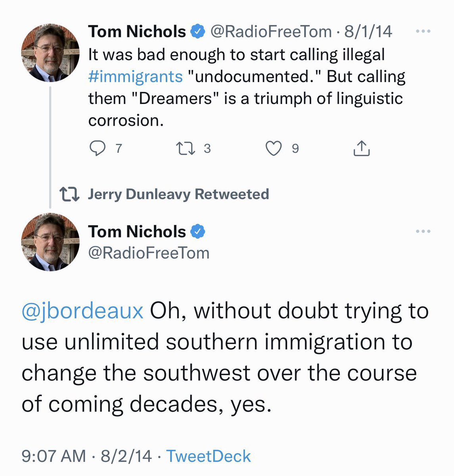Click the 9:07 AM · 8/2/14 timestamp
This screenshot has width=454, height=476.
(x=86, y=456)
